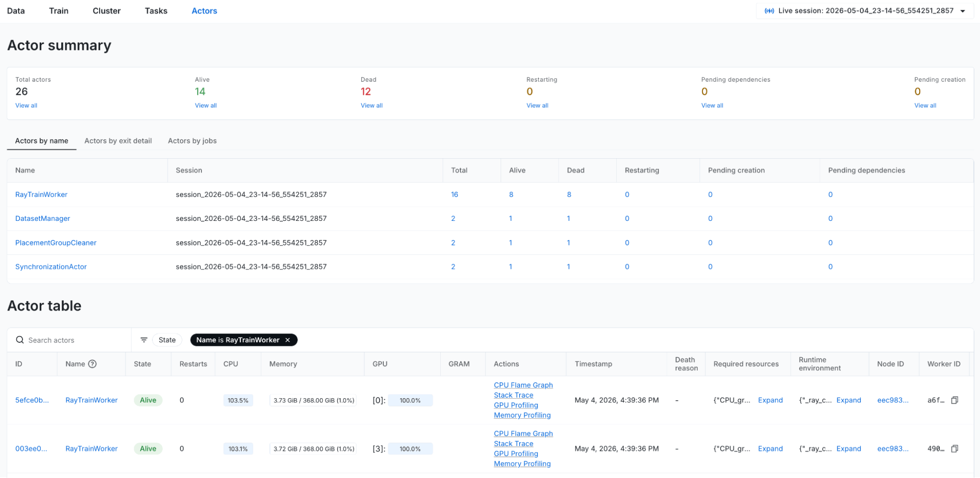View all Pending dependencies actors
The image size is (980, 478).
712,105
